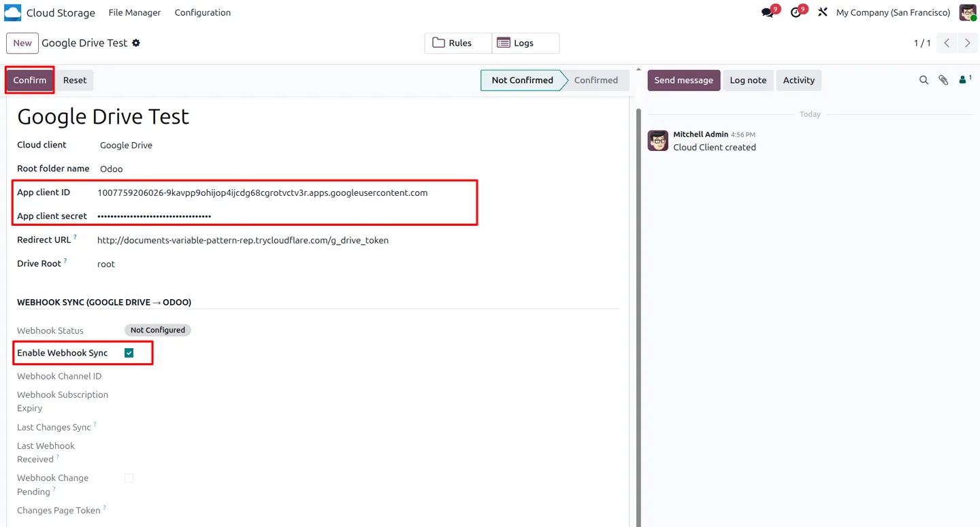Screen dimensions: 980x527
Task: Open the user avatar menu
Action: point(968,13)
